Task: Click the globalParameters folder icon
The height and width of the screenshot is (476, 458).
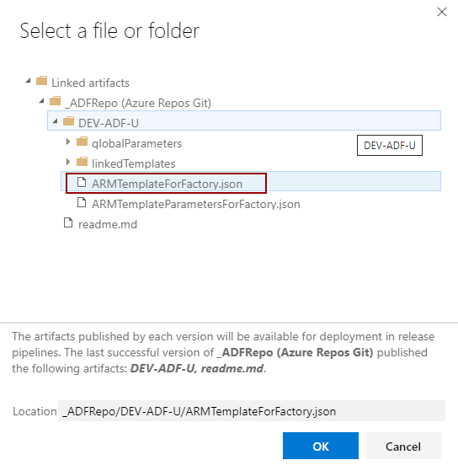Action: (x=82, y=142)
